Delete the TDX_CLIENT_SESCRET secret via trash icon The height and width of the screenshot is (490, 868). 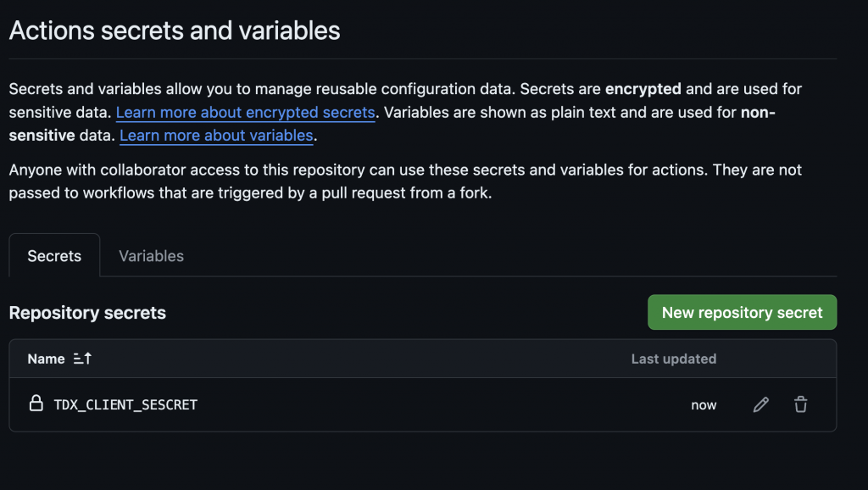pyautogui.click(x=800, y=405)
